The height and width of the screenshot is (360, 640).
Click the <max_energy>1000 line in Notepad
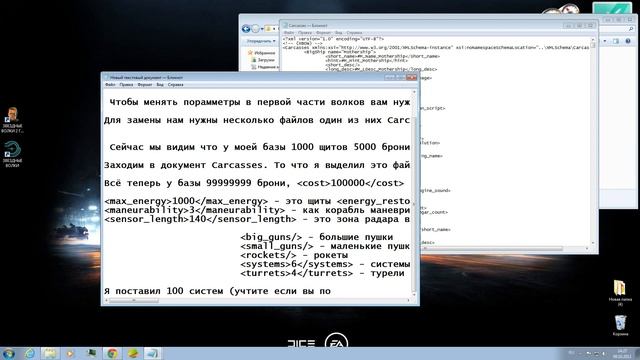257,201
